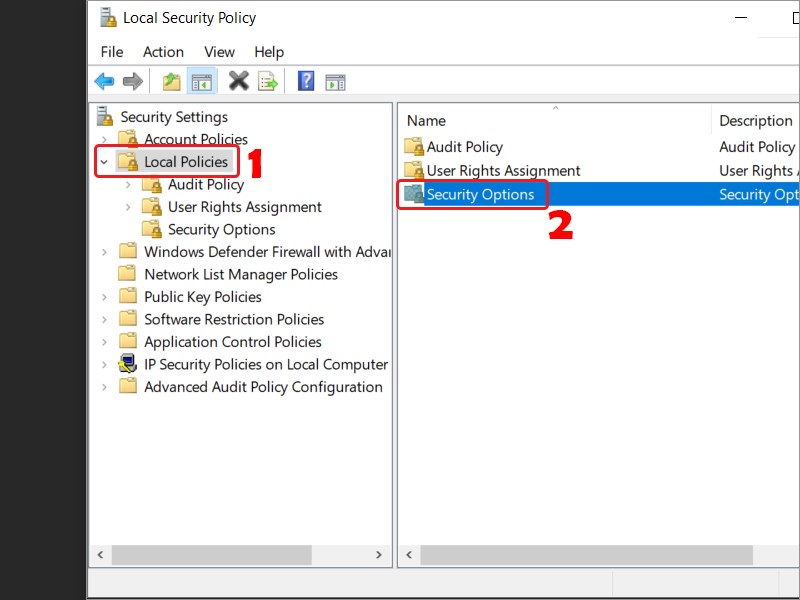Minimize the Local Security Policy window

coord(741,18)
